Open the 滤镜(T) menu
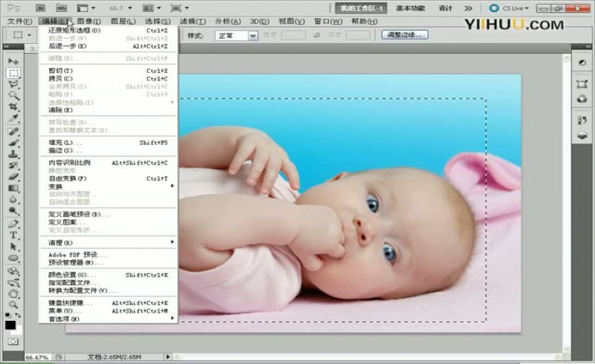Image resolution: width=595 pixels, height=364 pixels. point(193,22)
